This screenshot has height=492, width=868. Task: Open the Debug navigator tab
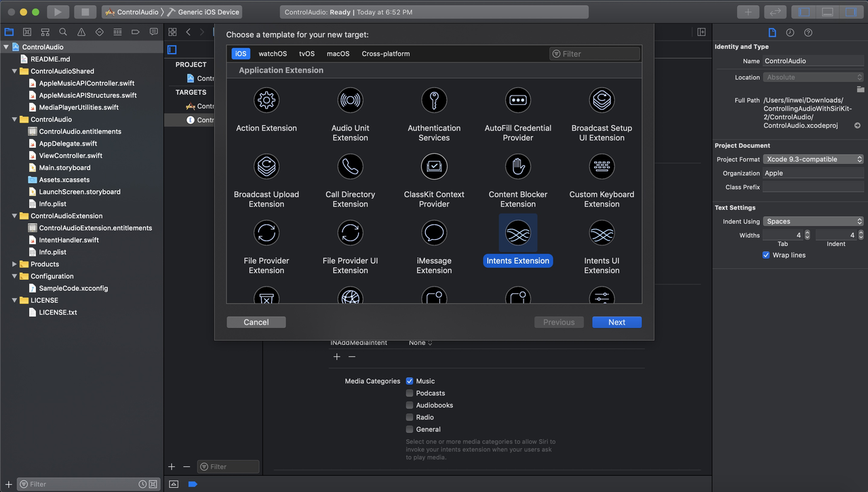point(117,32)
